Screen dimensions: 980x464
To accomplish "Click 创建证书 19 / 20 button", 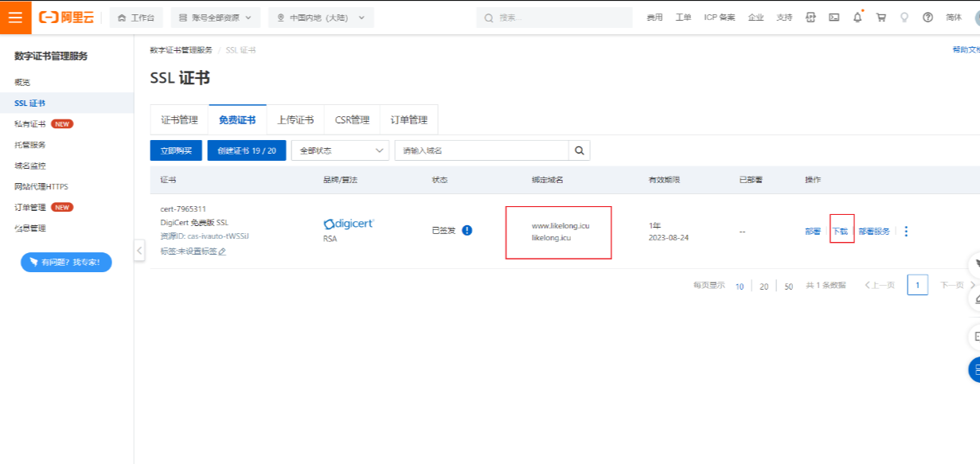I will coord(247,150).
